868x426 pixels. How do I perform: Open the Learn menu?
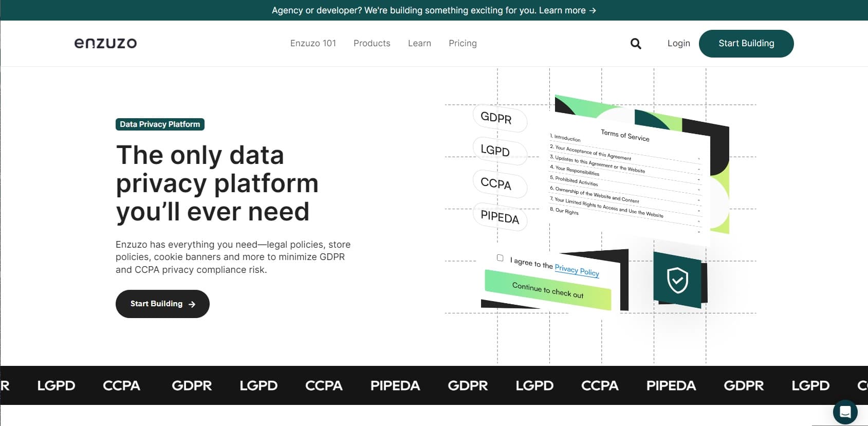point(419,43)
